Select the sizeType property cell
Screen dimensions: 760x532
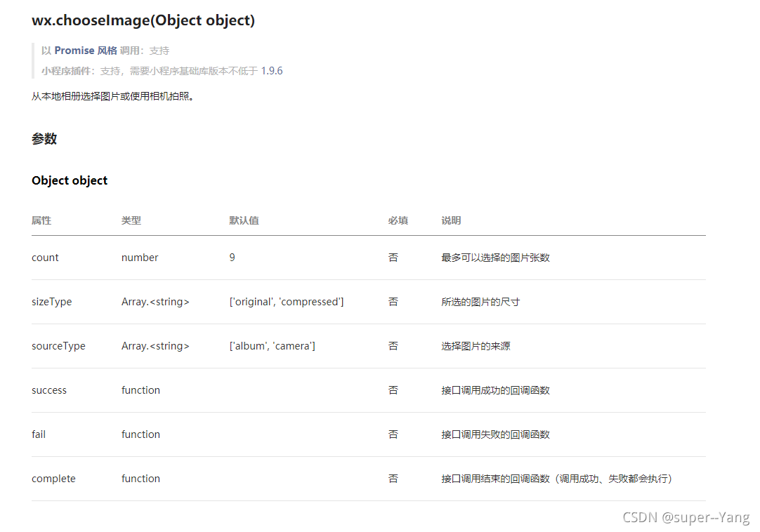pyautogui.click(x=51, y=302)
